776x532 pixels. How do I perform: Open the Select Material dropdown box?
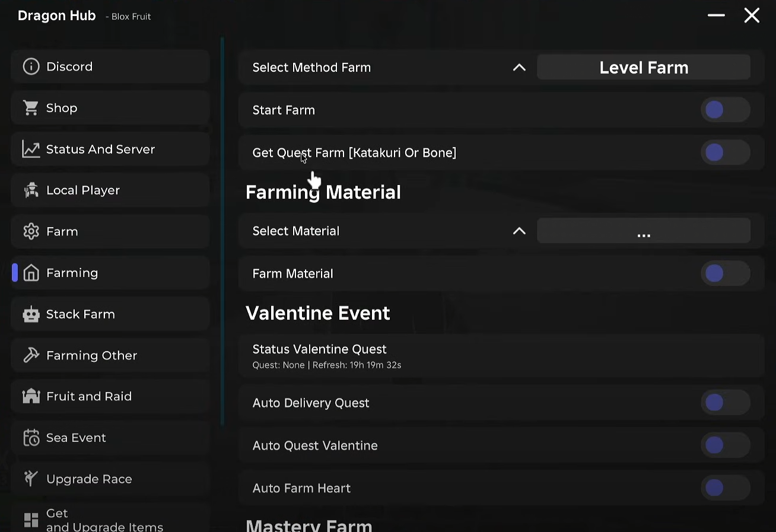click(x=643, y=231)
